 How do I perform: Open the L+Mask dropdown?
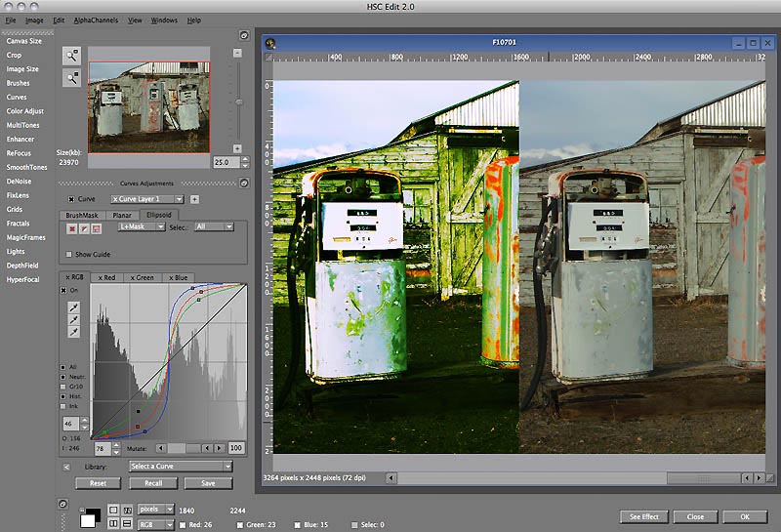(x=141, y=226)
